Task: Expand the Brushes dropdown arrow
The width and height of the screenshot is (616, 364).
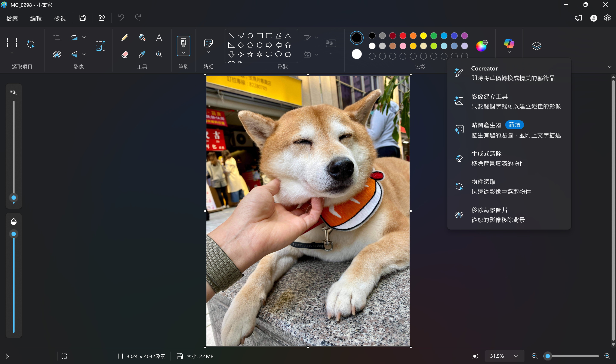Action: click(x=183, y=53)
